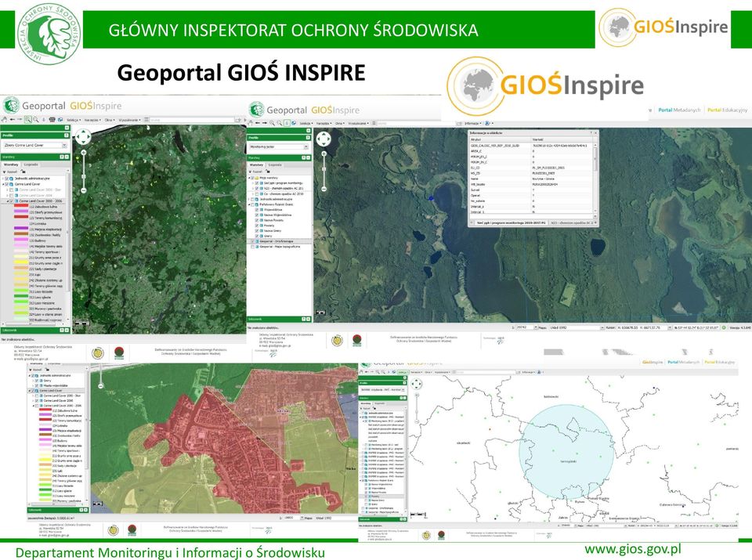752x560 pixels.
Task: Click scale input field under red urban map
Action: 291,518
